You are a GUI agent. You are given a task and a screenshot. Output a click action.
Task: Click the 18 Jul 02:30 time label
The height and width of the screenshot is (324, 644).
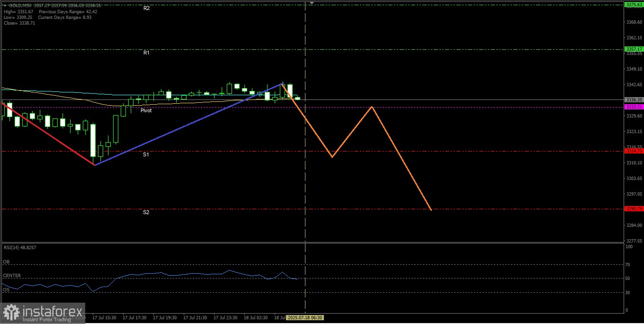256,317
